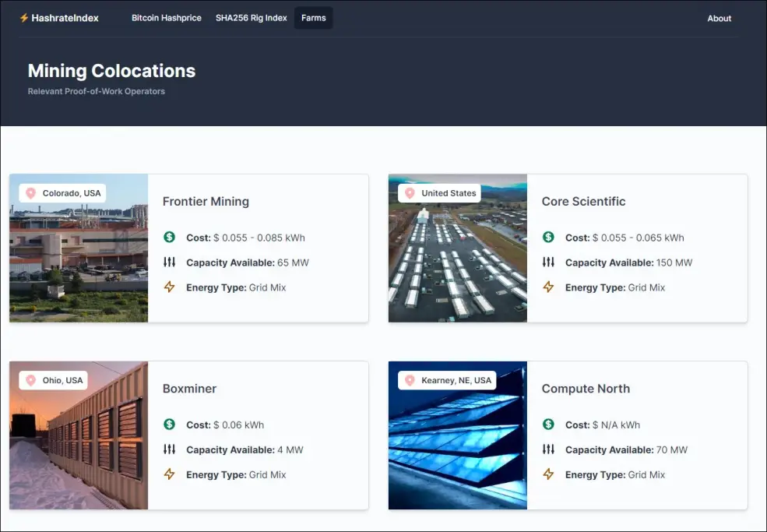Open the SHA256 Rig Index nav item
This screenshot has height=532, width=767.
tap(251, 18)
